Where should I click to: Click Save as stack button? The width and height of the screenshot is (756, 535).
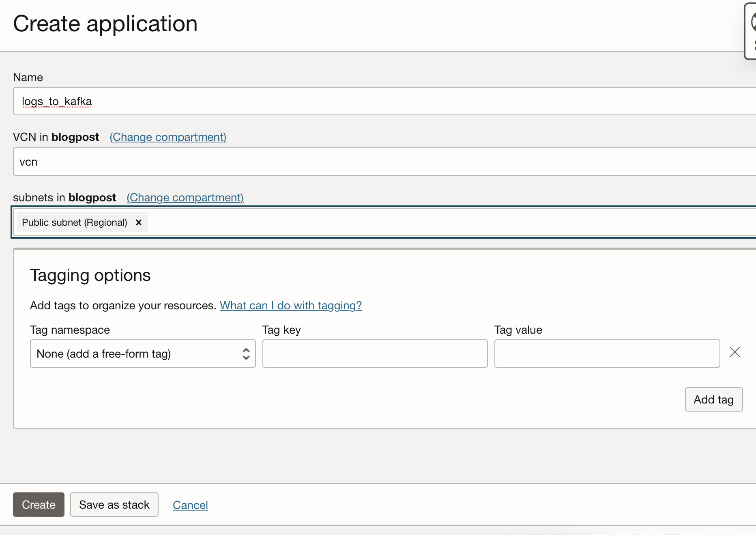[114, 505]
